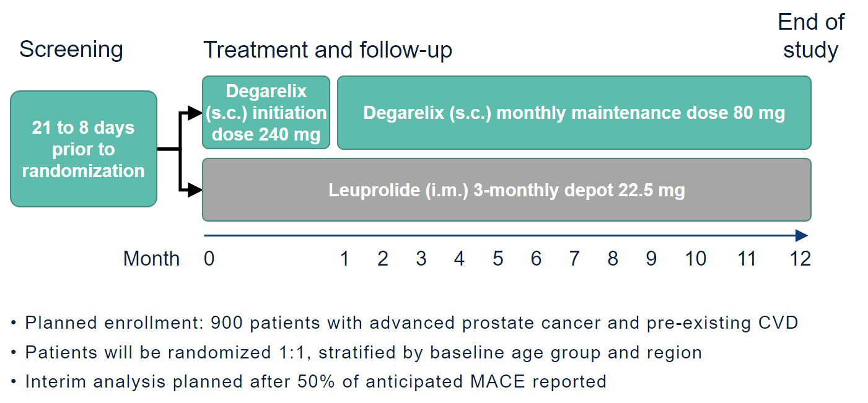This screenshot has width=868, height=403.
Task: Click the upper arrowhead pointing to Degarelix
Action: point(196,113)
